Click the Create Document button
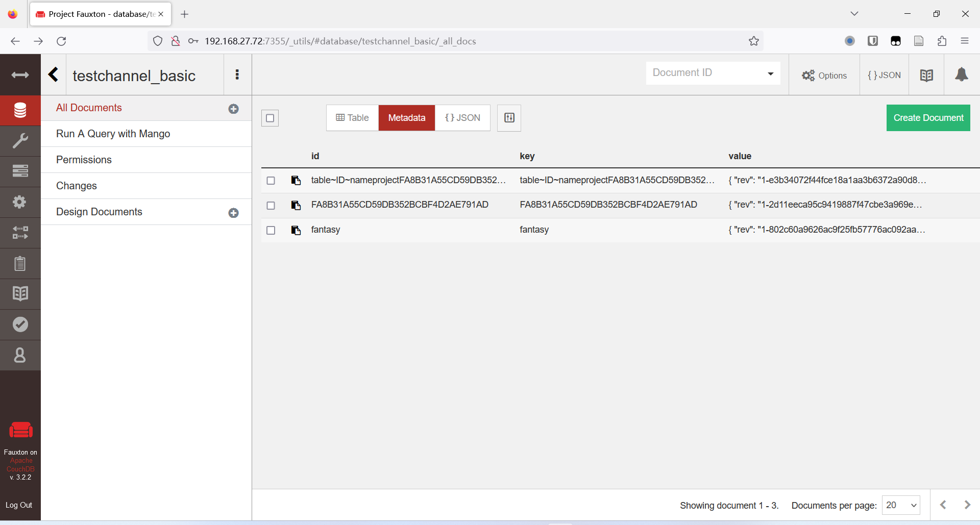 [x=928, y=118]
